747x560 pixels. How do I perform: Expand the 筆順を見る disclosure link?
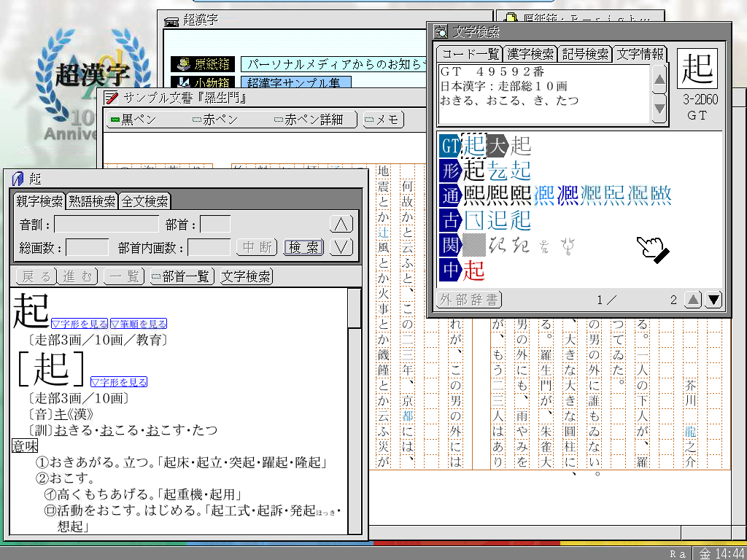pos(139,324)
